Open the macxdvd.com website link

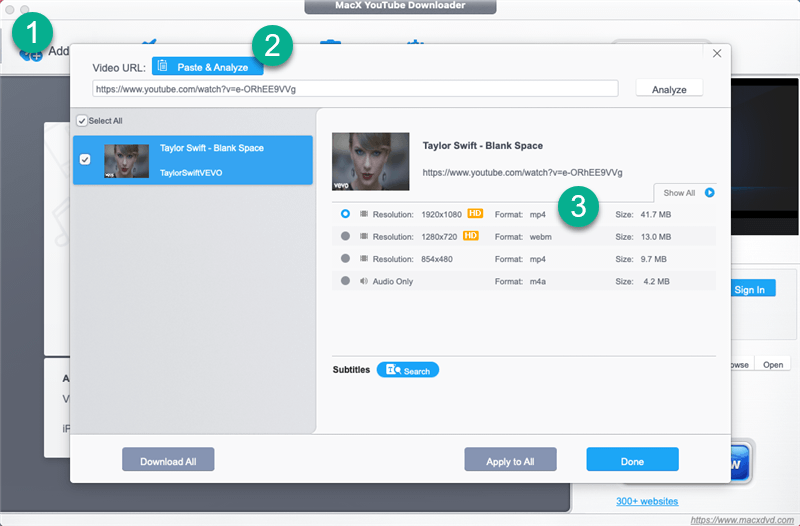[x=742, y=520]
